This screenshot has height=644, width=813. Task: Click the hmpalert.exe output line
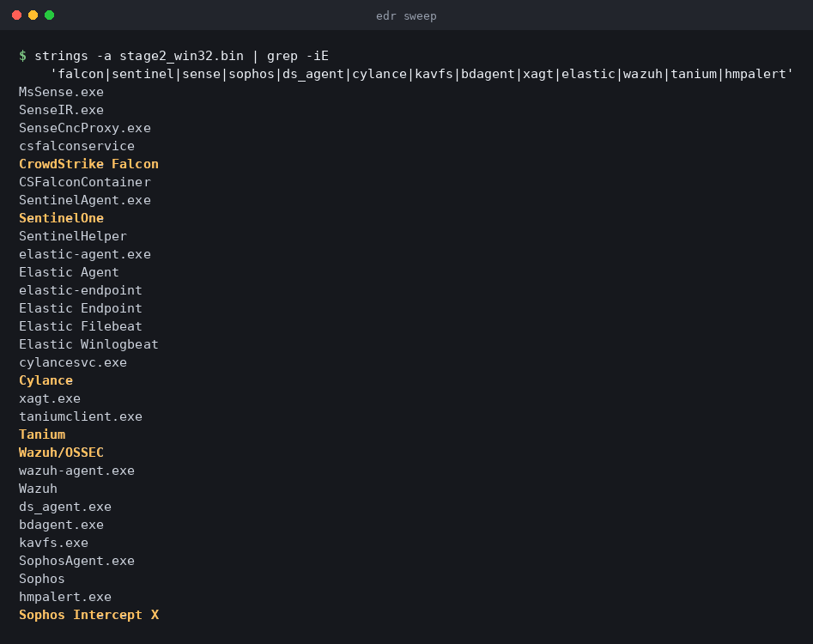[x=64, y=597]
